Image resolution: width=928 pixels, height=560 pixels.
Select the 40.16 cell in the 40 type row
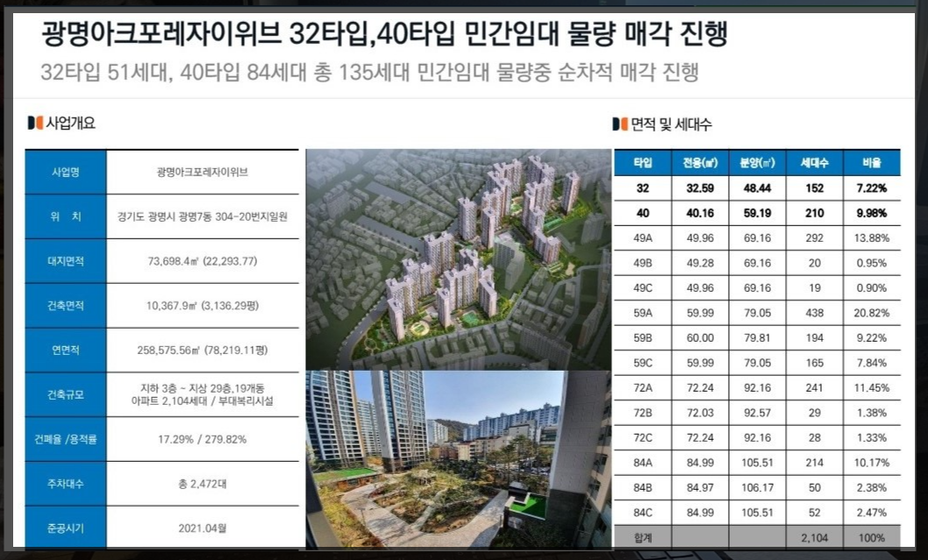pos(700,213)
